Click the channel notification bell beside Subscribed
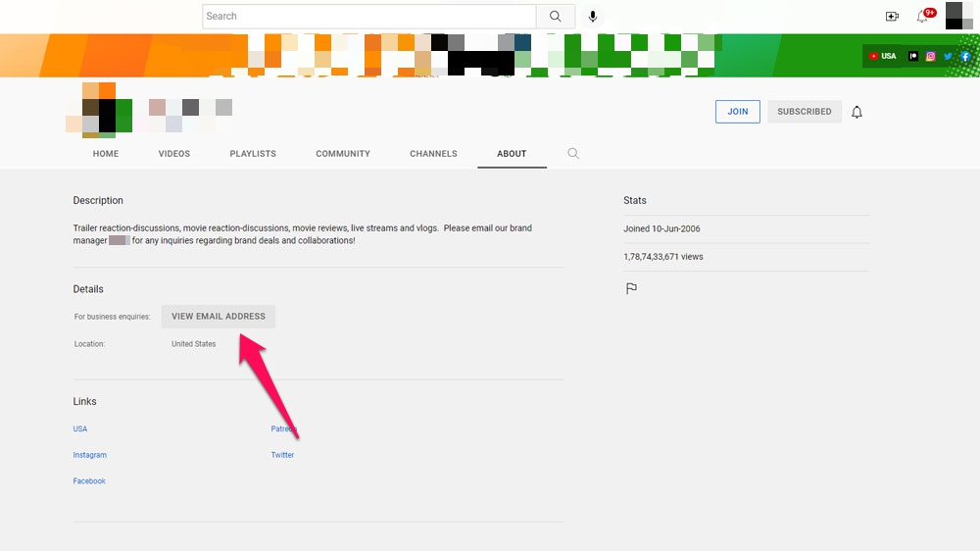 pos(857,112)
